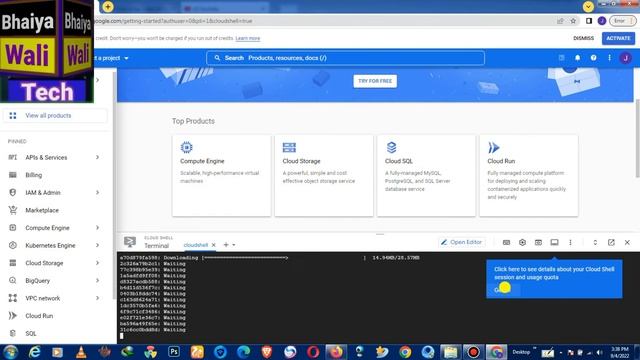The height and width of the screenshot is (360, 640).
Task: Click the BigQuery sidebar icon
Action: tap(13, 280)
